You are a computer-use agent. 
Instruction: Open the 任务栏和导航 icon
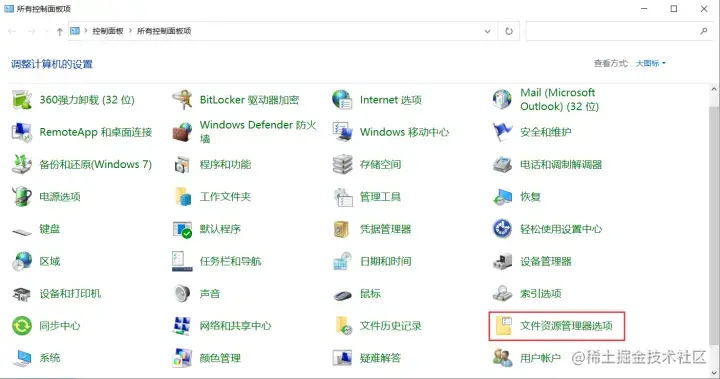[x=182, y=261]
